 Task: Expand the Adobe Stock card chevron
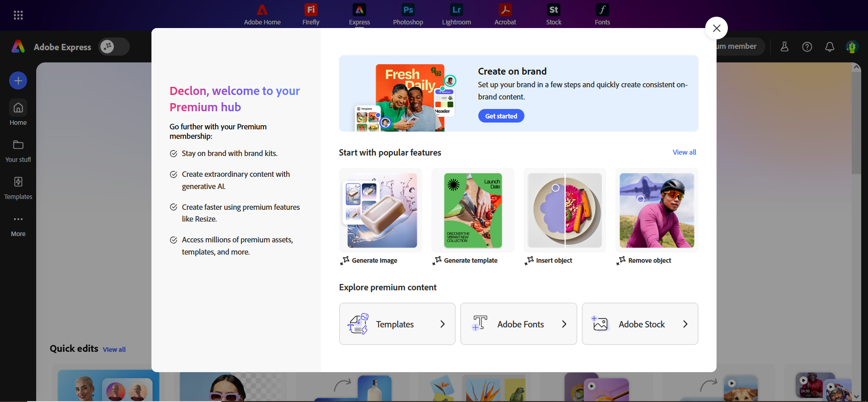coord(685,324)
